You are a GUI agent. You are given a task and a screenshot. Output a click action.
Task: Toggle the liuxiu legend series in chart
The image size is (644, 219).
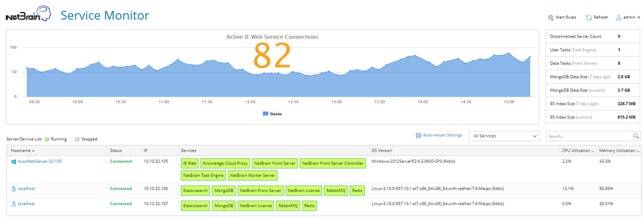[x=272, y=113]
